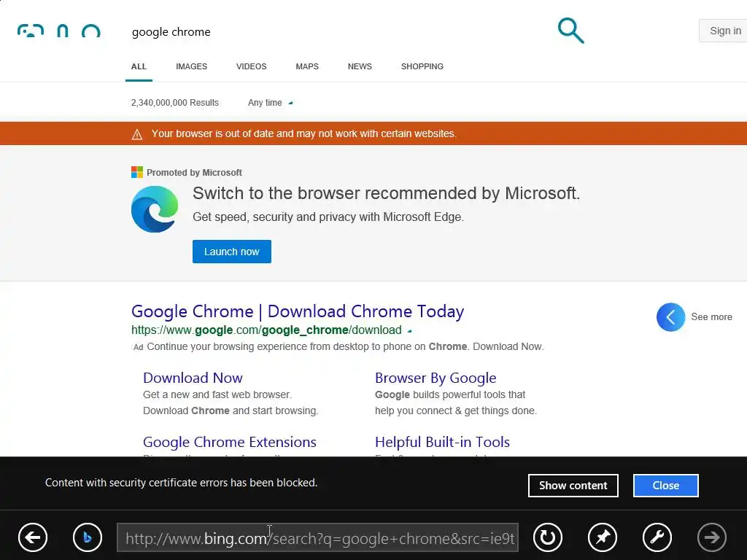Open the Any time filter dropdown

click(x=270, y=102)
